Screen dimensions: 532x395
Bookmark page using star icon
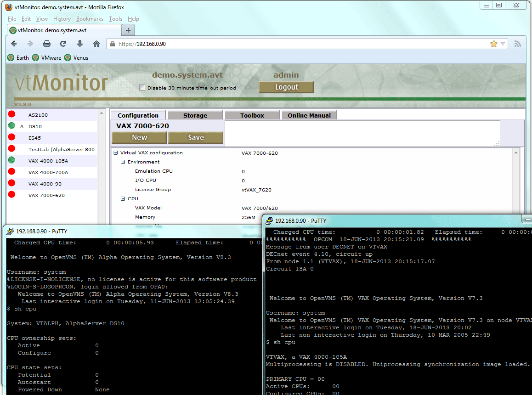coord(494,44)
